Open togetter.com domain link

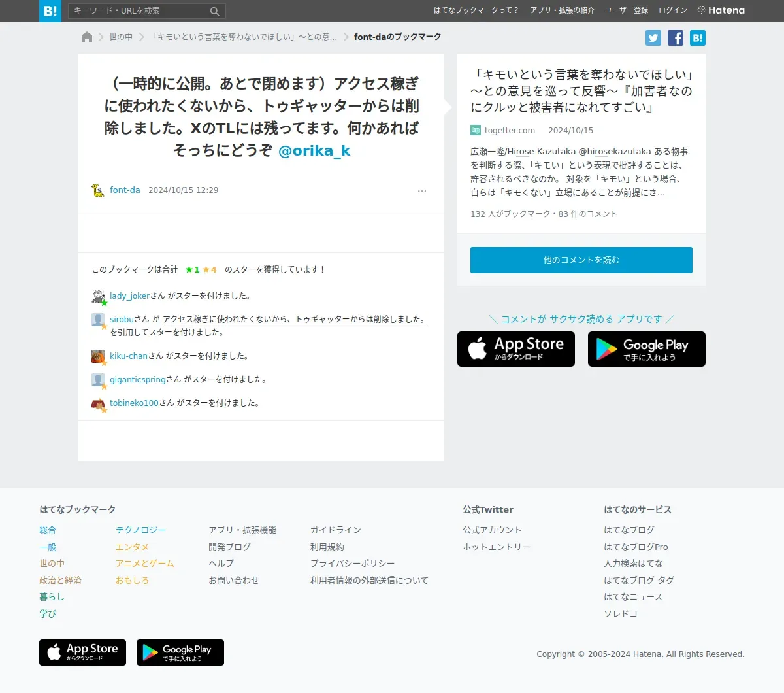(x=510, y=131)
